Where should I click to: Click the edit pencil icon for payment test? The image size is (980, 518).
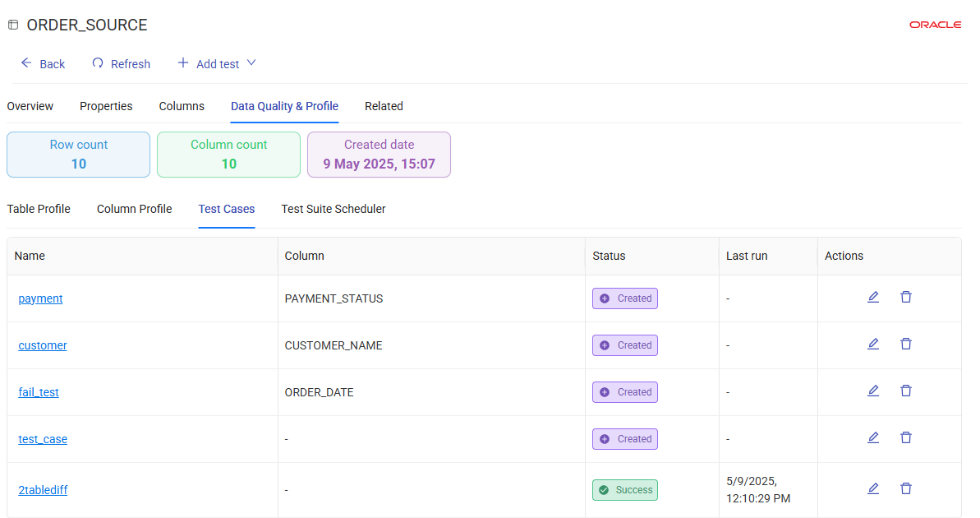click(x=873, y=298)
